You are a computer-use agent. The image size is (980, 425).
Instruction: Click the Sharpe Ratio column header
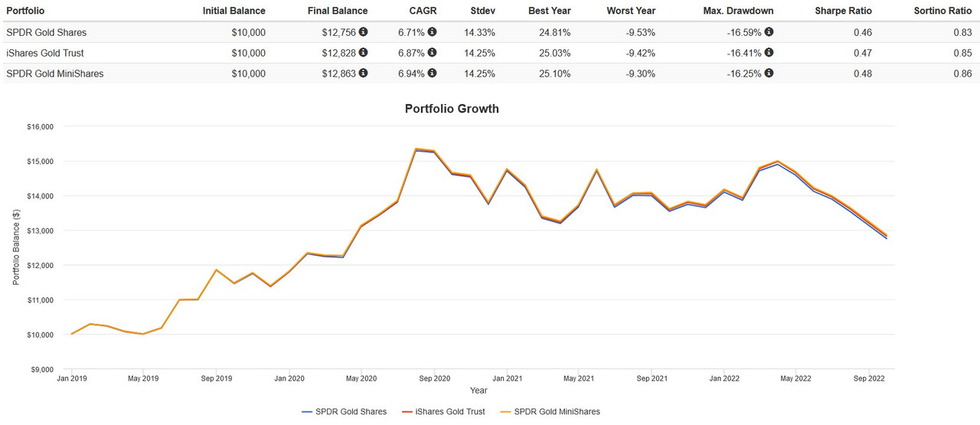(843, 11)
